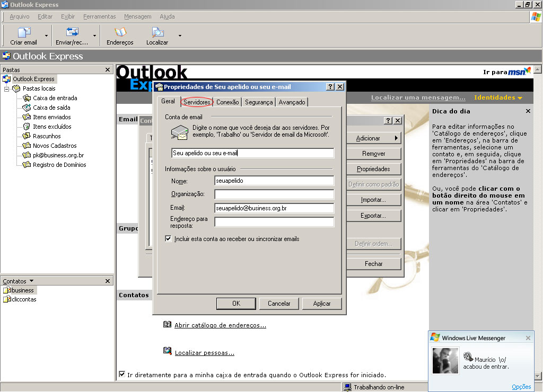This screenshot has height=392, width=543.
Task: Open the Novos Cadastros folder icon
Action: click(x=27, y=146)
